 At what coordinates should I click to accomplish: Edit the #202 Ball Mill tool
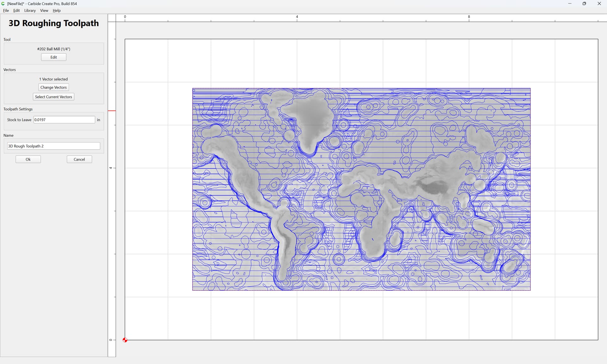click(54, 57)
